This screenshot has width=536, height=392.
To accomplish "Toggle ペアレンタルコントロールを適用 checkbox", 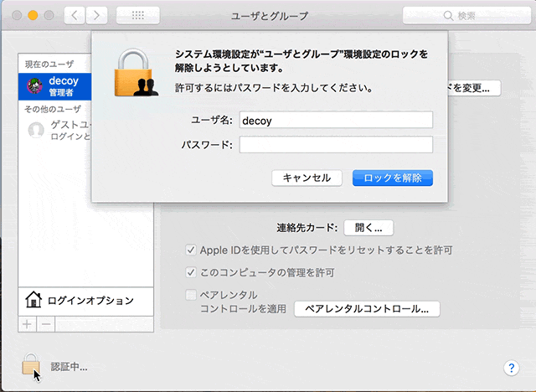I will (x=191, y=295).
